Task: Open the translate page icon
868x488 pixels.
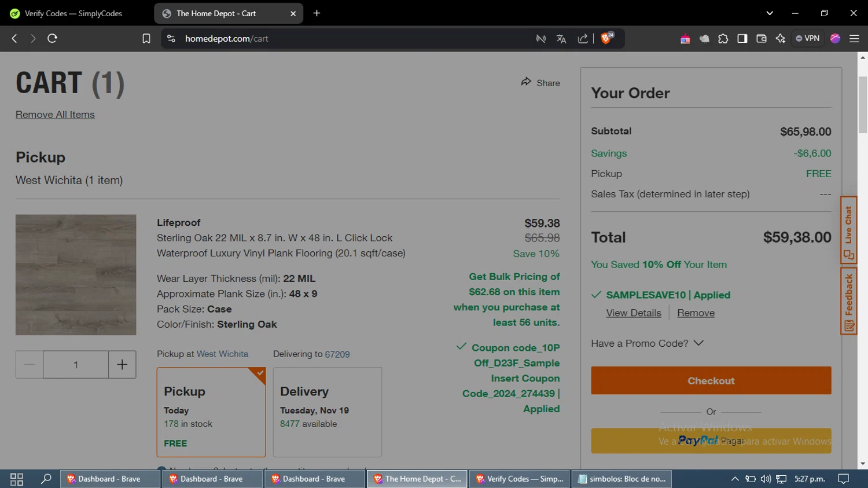Action: click(x=561, y=39)
